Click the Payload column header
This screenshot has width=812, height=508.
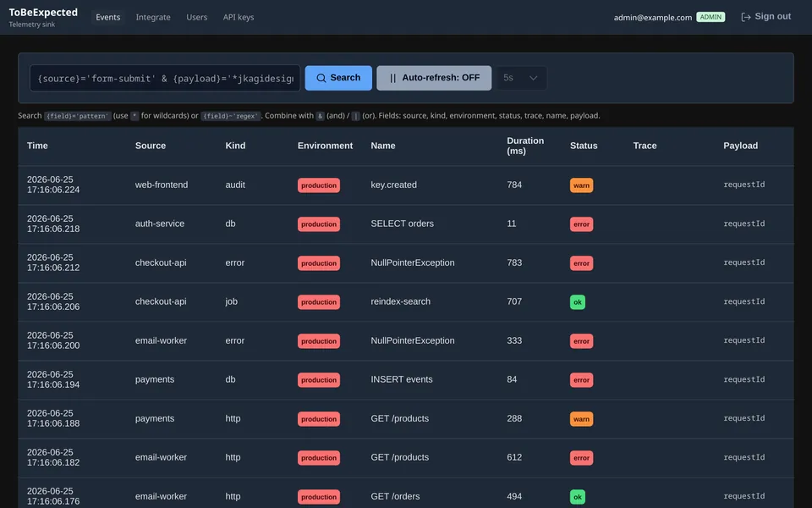pyautogui.click(x=740, y=146)
